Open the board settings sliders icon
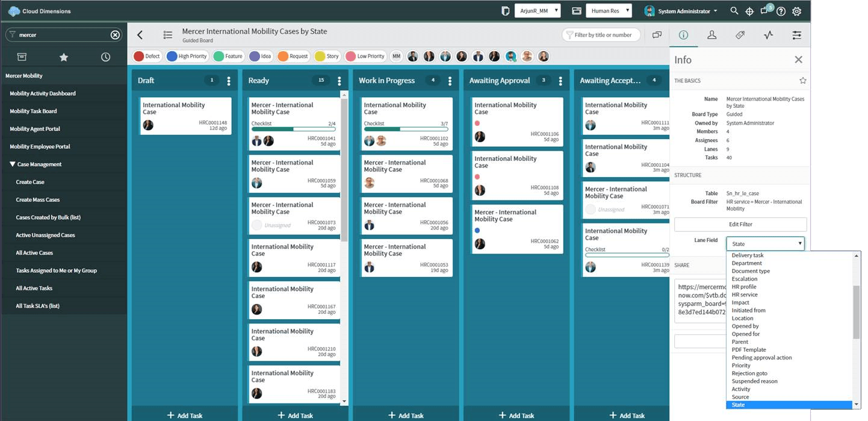868x421 pixels. coord(796,36)
